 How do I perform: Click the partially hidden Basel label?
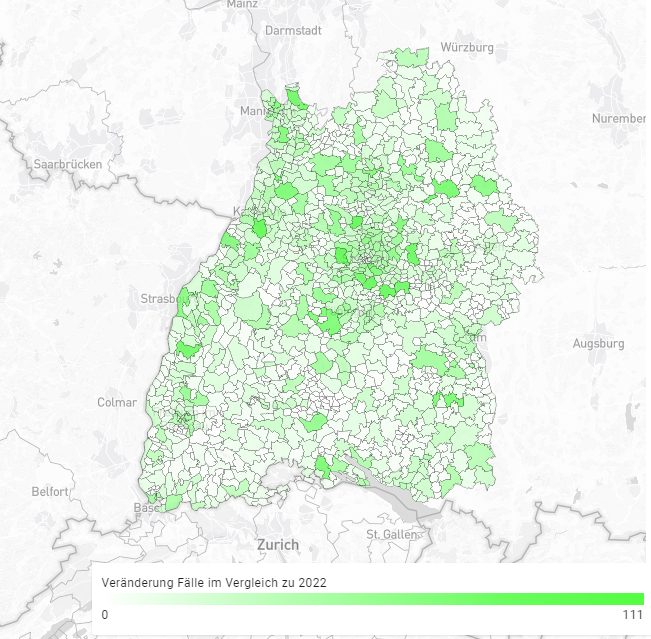point(143,508)
